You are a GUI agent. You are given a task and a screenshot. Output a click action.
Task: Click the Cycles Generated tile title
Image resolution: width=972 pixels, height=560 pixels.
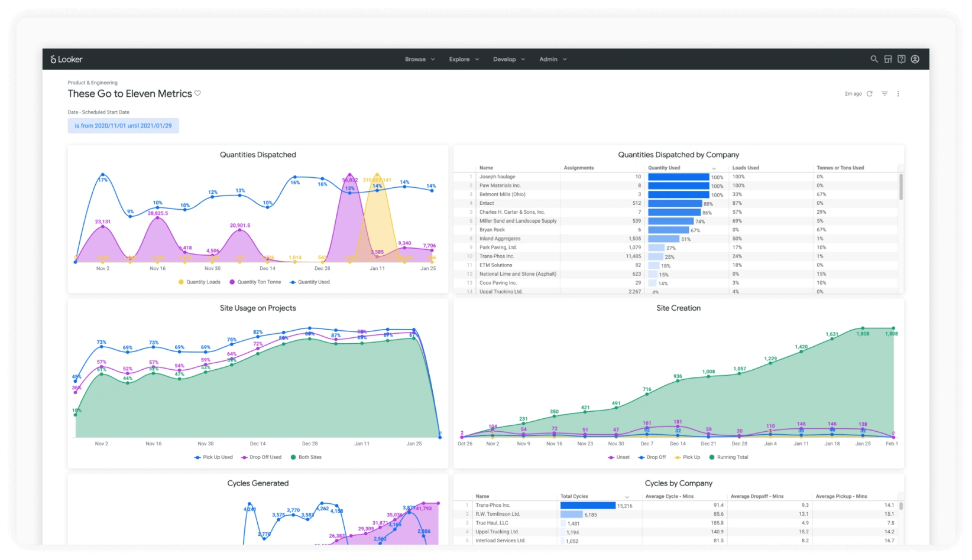coord(258,483)
